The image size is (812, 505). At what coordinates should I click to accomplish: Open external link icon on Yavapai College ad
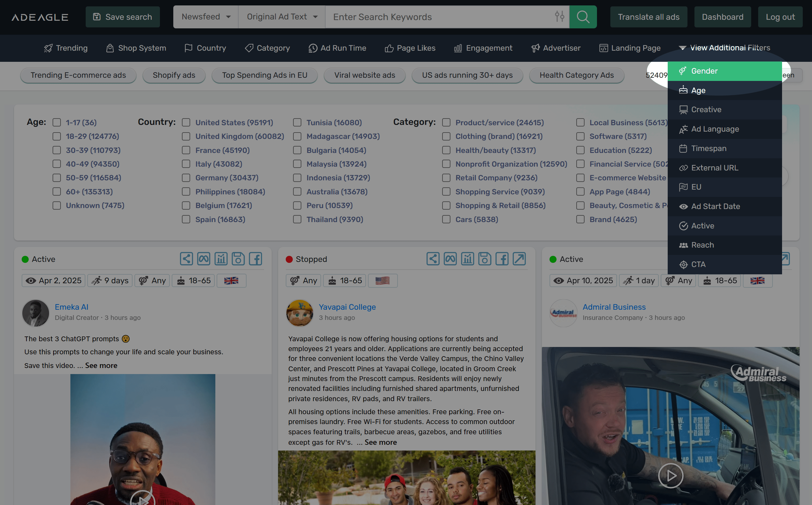click(520, 259)
